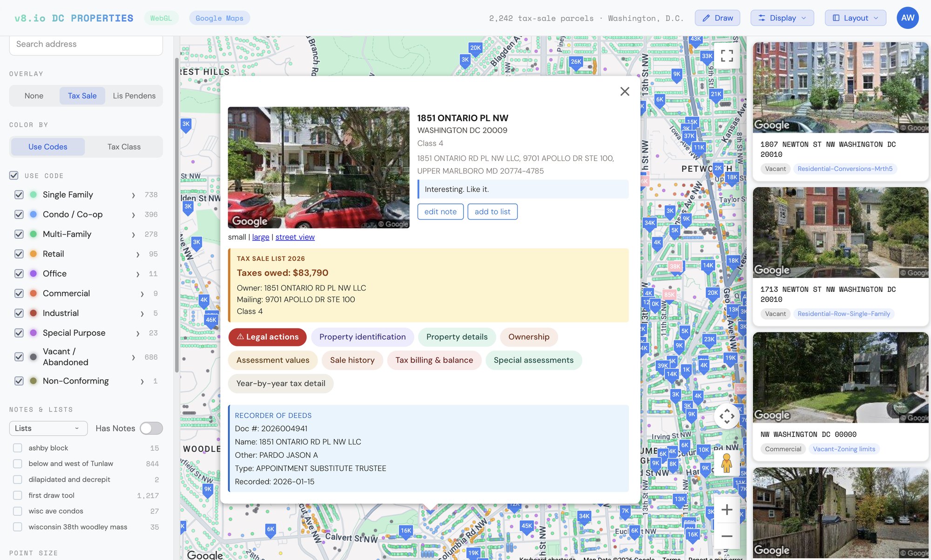Open the 1807 Newton St NW thumbnail
The width and height of the screenshot is (931, 560).
point(841,88)
